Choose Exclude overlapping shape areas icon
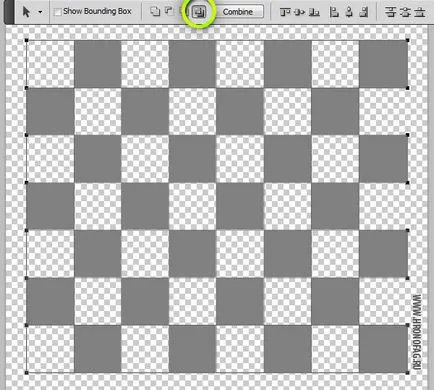Viewport: 434px width, 390px height. click(x=199, y=12)
